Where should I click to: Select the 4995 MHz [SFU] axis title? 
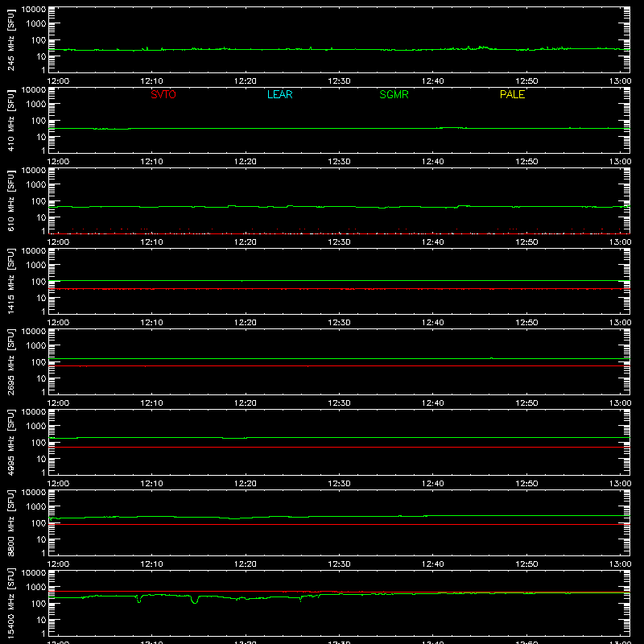11,442
